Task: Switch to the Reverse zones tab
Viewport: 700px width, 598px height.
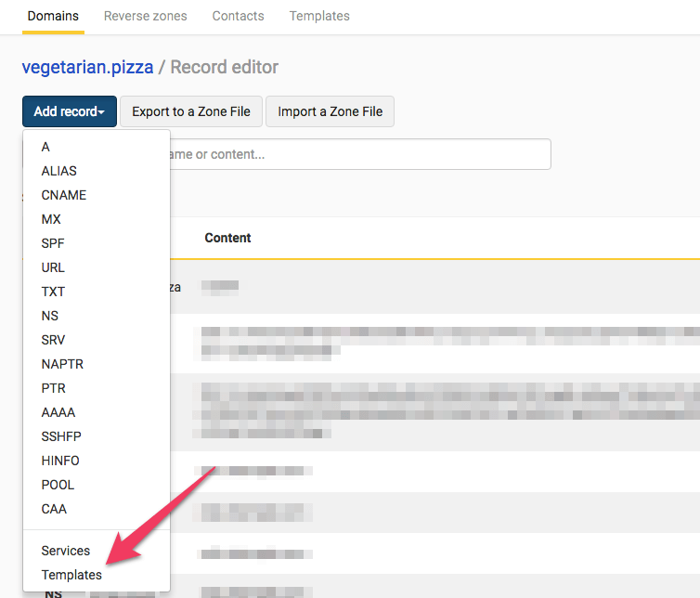Action: coord(146,16)
